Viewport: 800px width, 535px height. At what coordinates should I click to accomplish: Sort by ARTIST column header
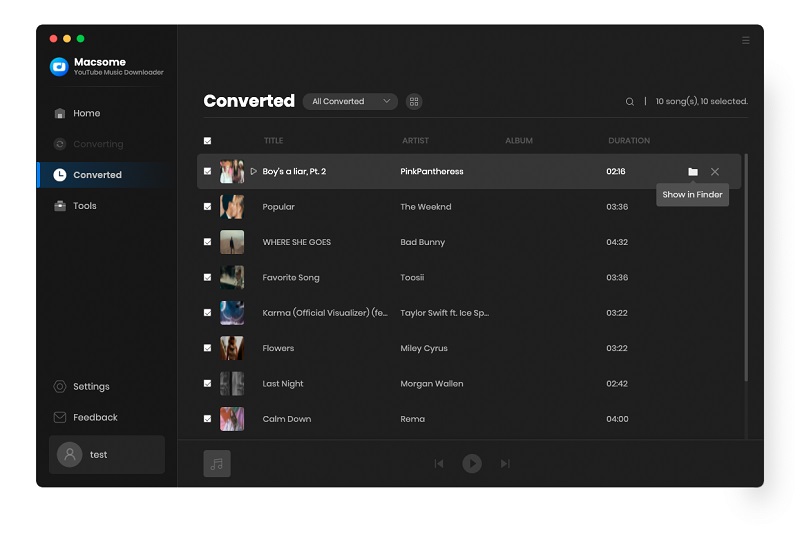point(415,141)
